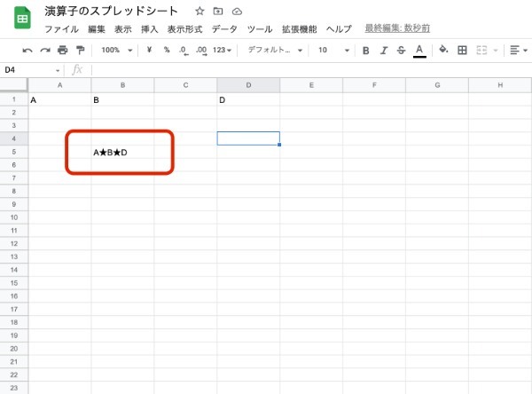Image resolution: width=532 pixels, height=394 pixels.
Task: Open the 挿入 menu
Action: [150, 29]
